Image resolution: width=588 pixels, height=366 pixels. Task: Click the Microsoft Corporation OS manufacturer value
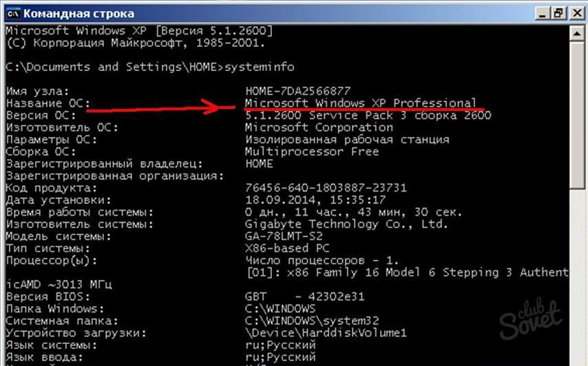pyautogui.click(x=319, y=128)
